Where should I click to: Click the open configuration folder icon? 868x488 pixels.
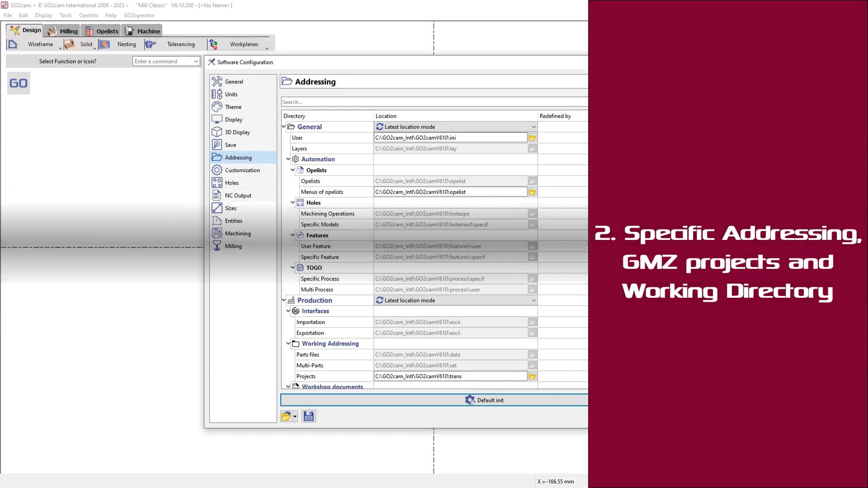pyautogui.click(x=286, y=416)
